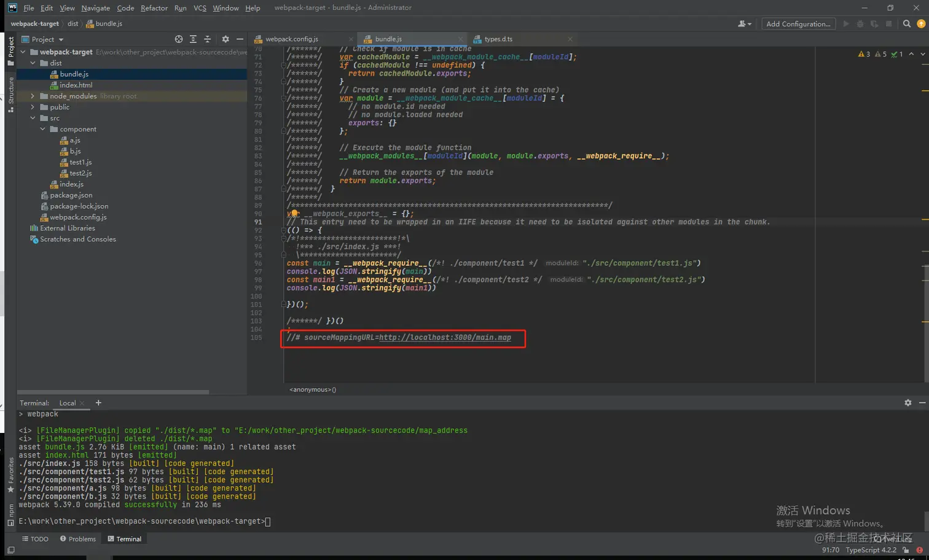Collapse the dist folder

pos(33,63)
